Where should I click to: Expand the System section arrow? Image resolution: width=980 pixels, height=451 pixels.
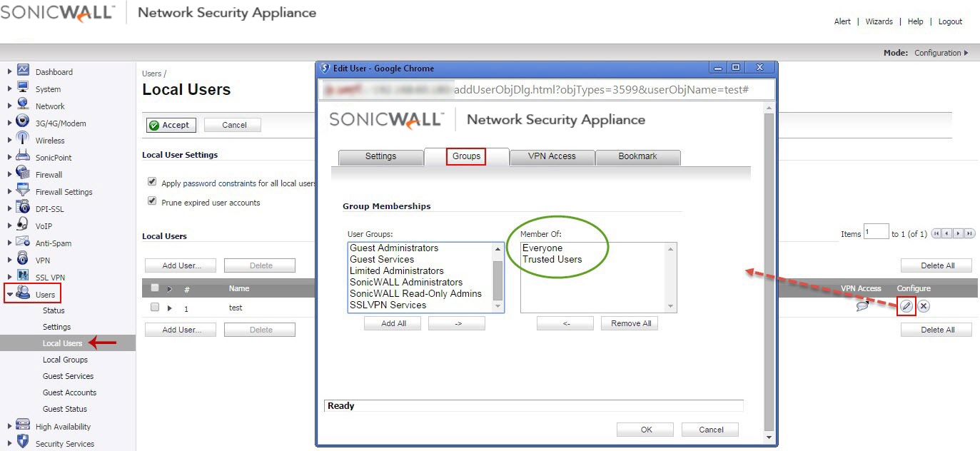pyautogui.click(x=9, y=88)
